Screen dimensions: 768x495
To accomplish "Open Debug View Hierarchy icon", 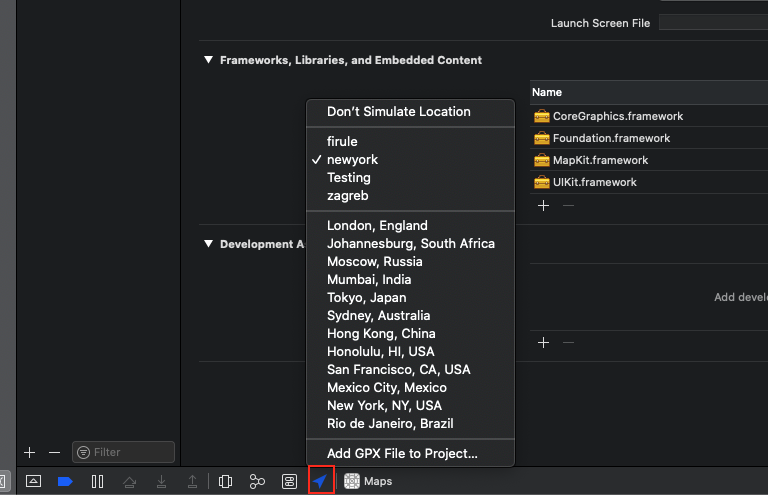I will click(225, 481).
